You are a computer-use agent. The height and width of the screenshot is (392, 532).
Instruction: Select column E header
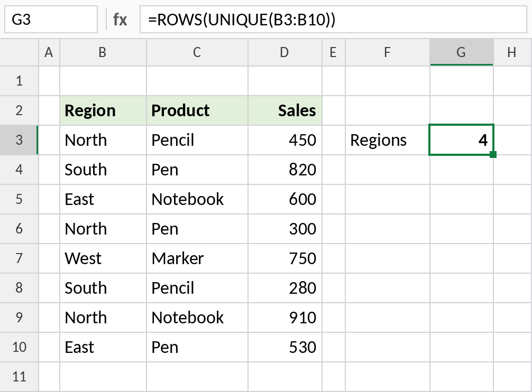334,52
